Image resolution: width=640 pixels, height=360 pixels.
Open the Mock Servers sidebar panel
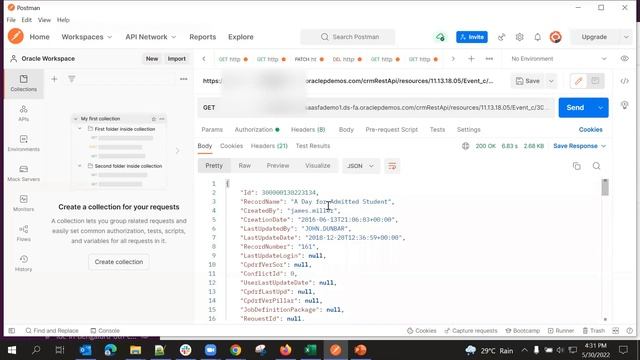pos(23,173)
